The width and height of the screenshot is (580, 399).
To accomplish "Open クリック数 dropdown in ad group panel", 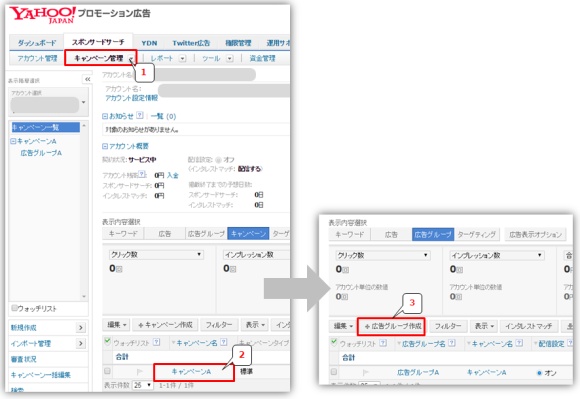I will point(383,255).
